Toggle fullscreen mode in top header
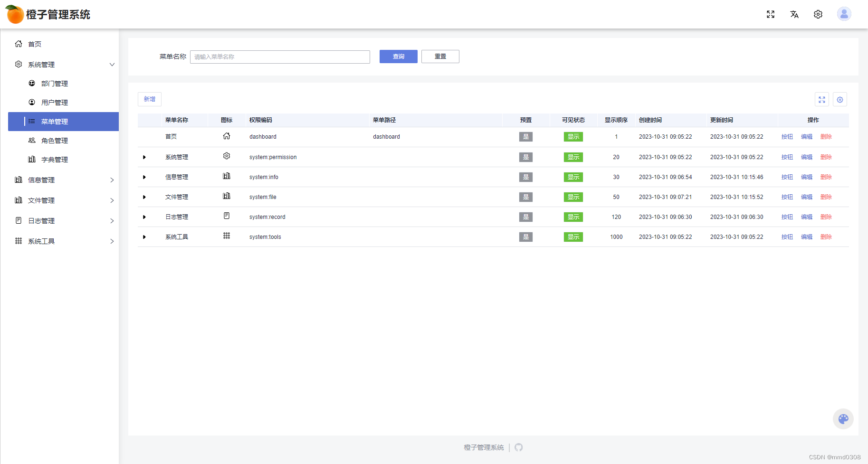The image size is (868, 464). [771, 14]
